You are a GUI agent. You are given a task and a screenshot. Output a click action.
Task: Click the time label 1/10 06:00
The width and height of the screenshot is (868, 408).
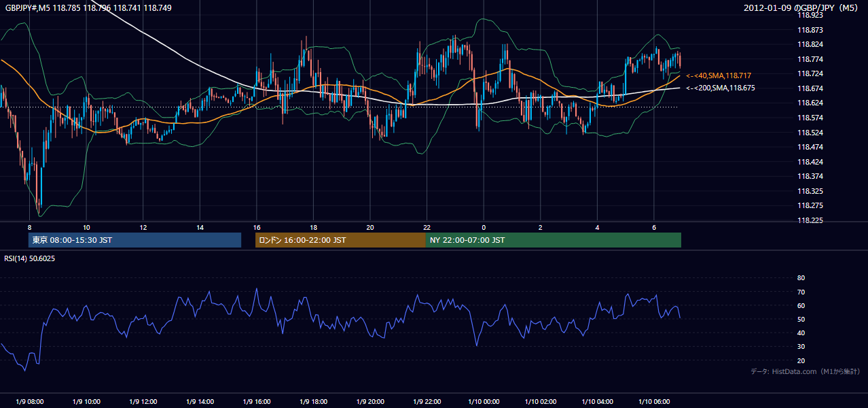pos(654,401)
